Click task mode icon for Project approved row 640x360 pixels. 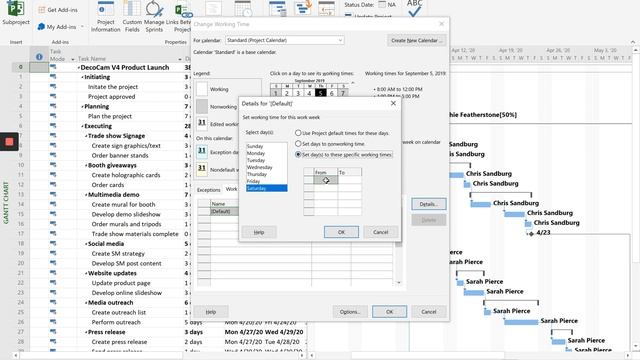[x=53, y=96]
